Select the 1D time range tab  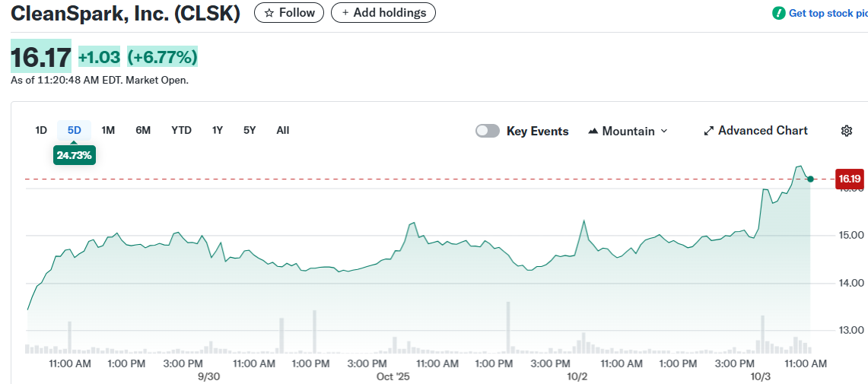click(41, 130)
